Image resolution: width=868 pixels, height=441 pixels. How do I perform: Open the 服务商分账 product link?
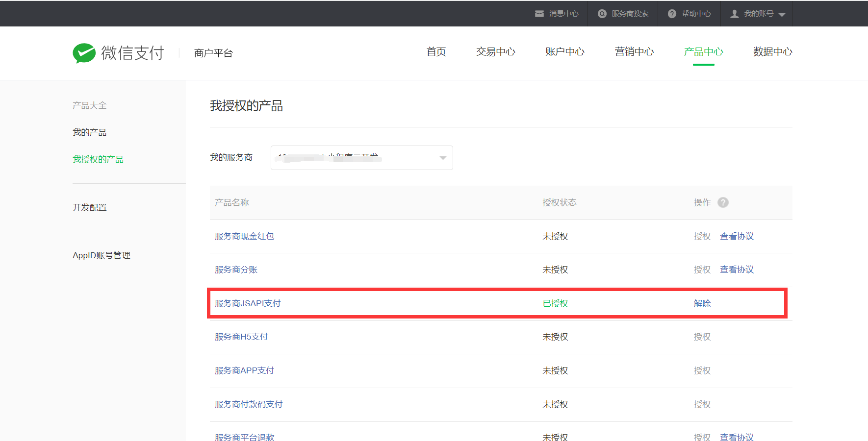[x=236, y=269]
